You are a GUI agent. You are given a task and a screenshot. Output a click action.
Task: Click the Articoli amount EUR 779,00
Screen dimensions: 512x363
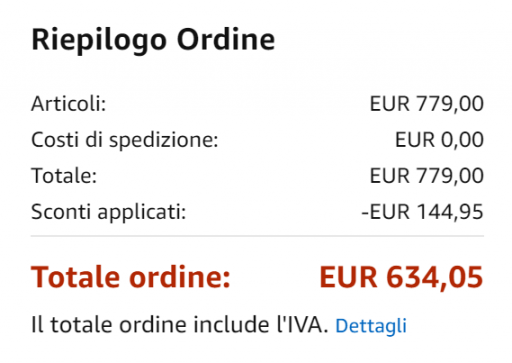(x=427, y=104)
